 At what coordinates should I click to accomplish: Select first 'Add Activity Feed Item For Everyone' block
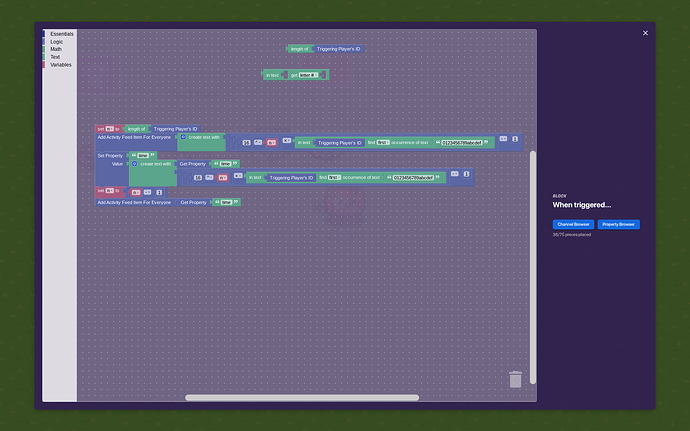pyautogui.click(x=134, y=137)
